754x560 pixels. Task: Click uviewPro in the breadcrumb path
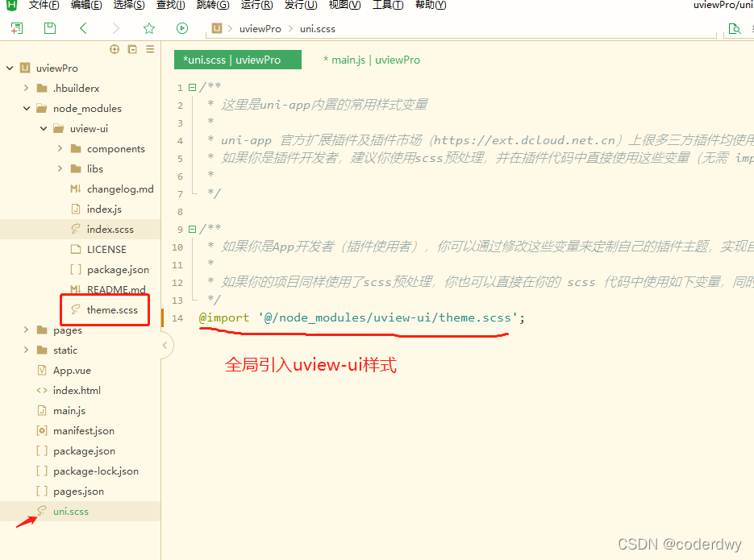tap(260, 29)
